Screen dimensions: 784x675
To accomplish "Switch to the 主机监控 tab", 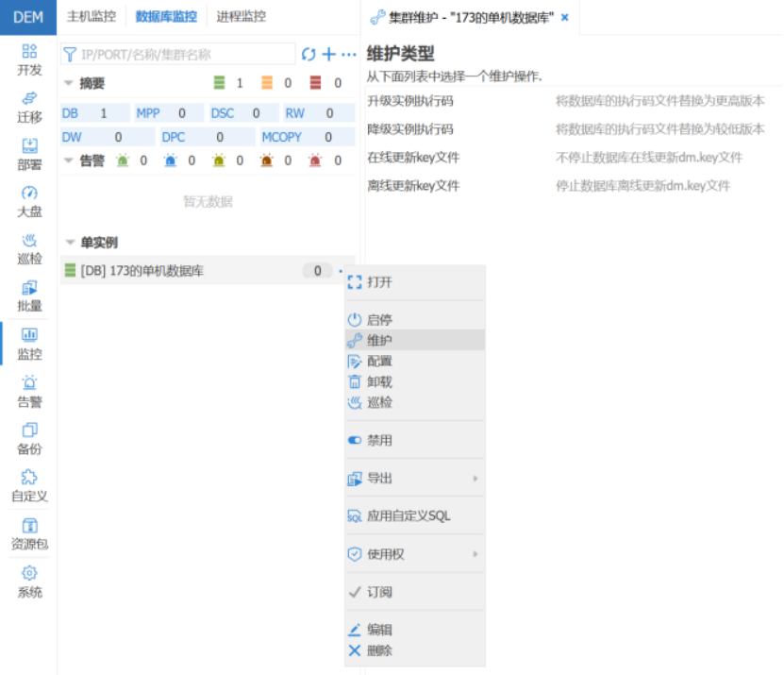I will pyautogui.click(x=91, y=16).
